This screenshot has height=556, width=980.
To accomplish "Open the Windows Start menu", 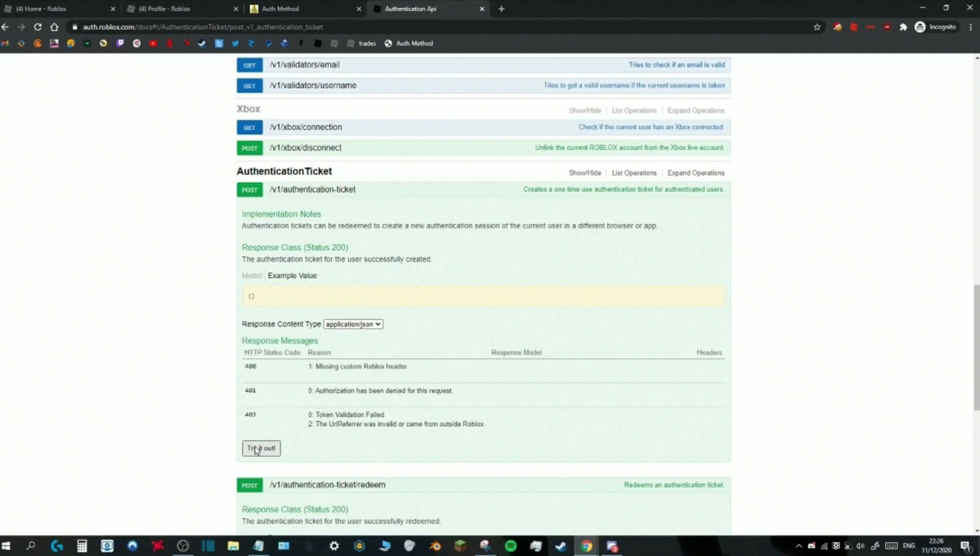I will pos(6,546).
